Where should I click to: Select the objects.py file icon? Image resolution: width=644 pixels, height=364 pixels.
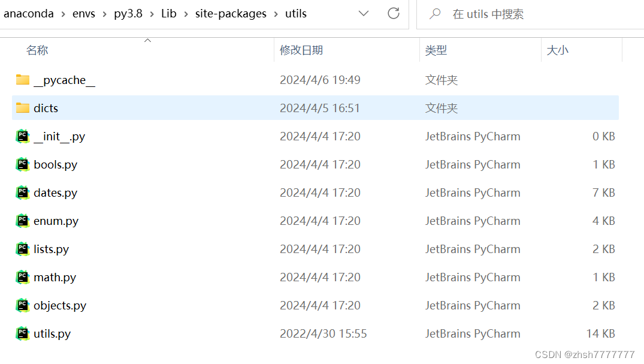pyautogui.click(x=22, y=305)
